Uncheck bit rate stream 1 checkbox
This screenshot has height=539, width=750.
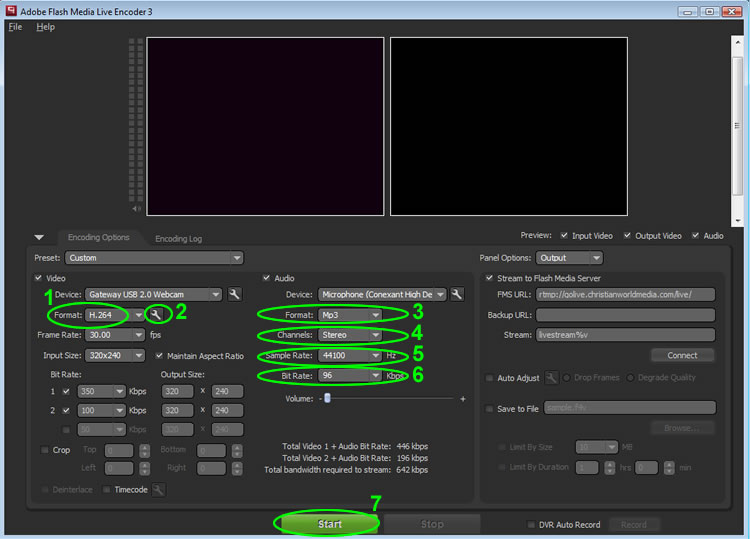pyautogui.click(x=66, y=391)
